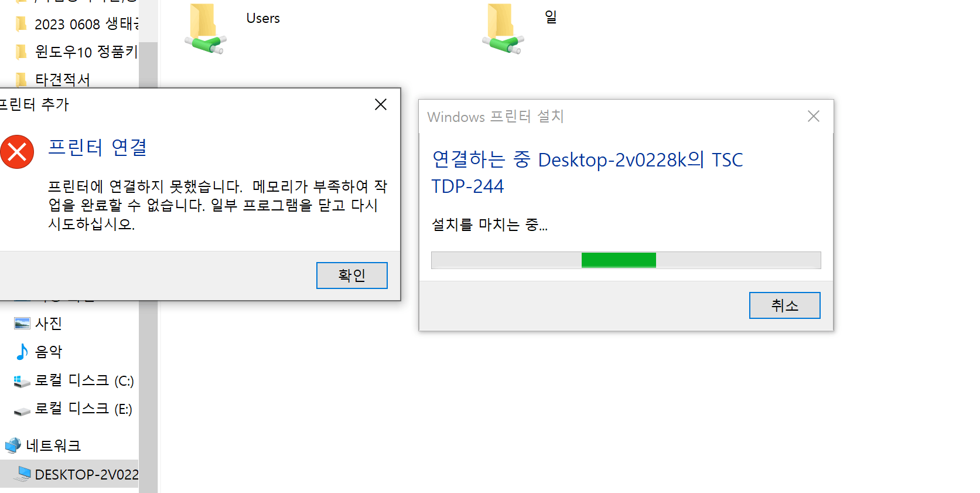Close the 프린터 추가 error dialog
Image resolution: width=980 pixels, height=493 pixels.
[x=381, y=104]
